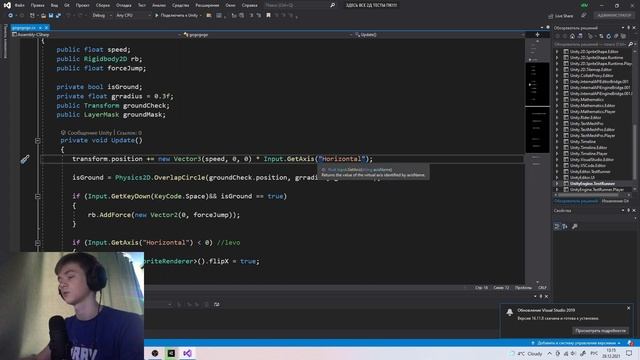Open the Файл menu
The image size is (640, 360).
tap(20, 5)
